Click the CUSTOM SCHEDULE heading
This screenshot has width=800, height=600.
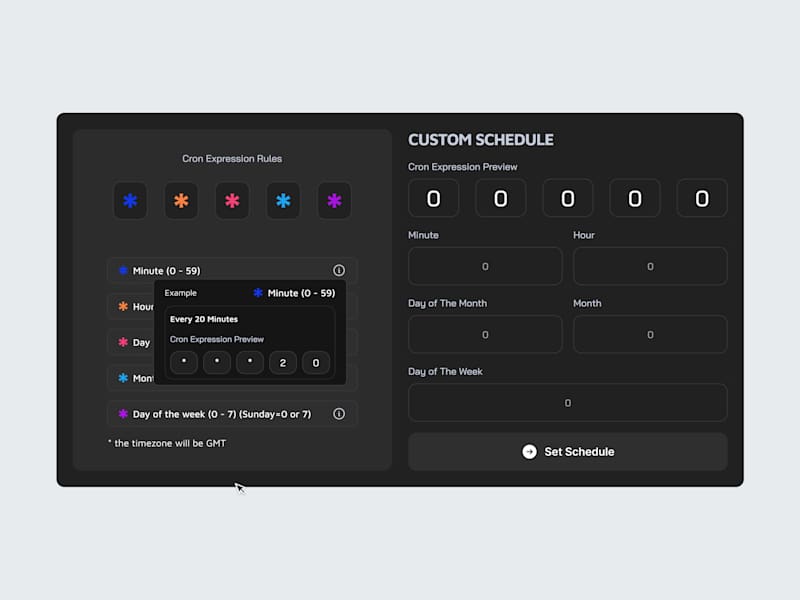481,140
